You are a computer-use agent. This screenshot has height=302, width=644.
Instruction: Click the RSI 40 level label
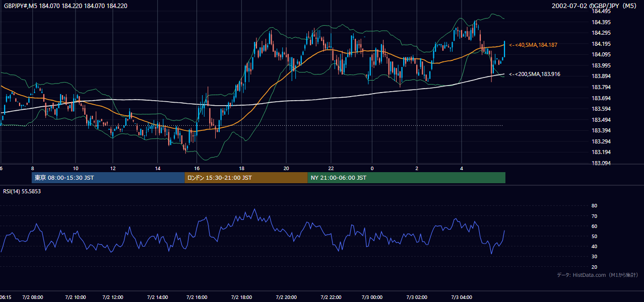pyautogui.click(x=594, y=246)
